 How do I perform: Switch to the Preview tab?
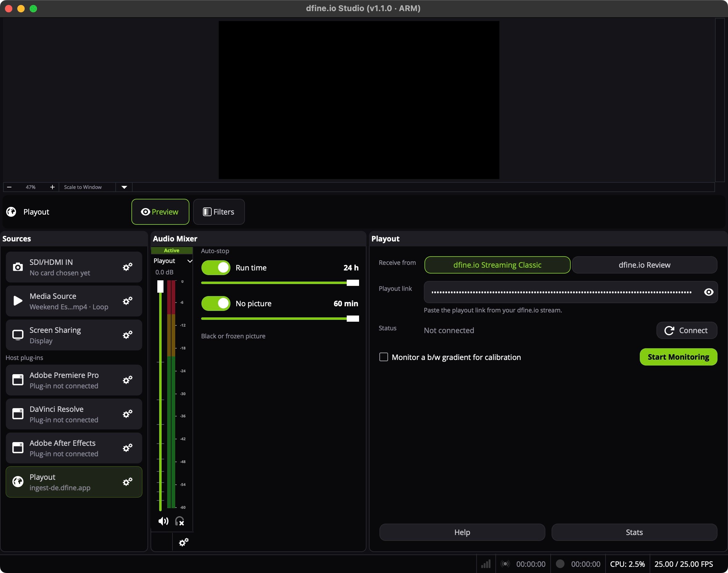(x=160, y=212)
